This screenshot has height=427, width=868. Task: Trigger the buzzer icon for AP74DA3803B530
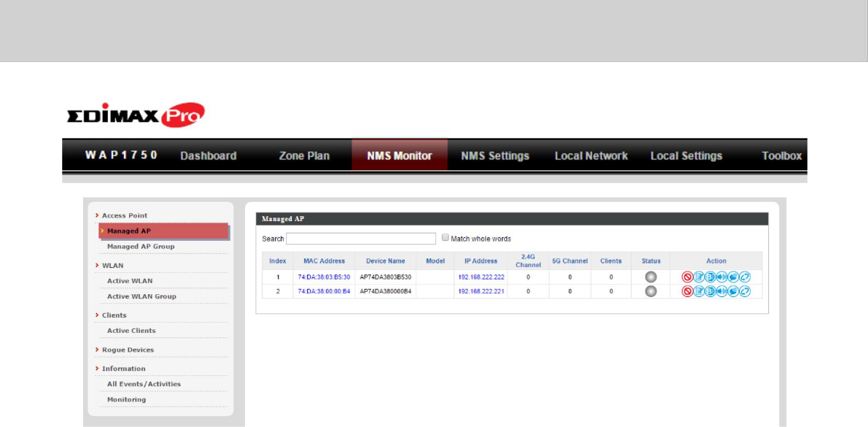pyautogui.click(x=722, y=277)
